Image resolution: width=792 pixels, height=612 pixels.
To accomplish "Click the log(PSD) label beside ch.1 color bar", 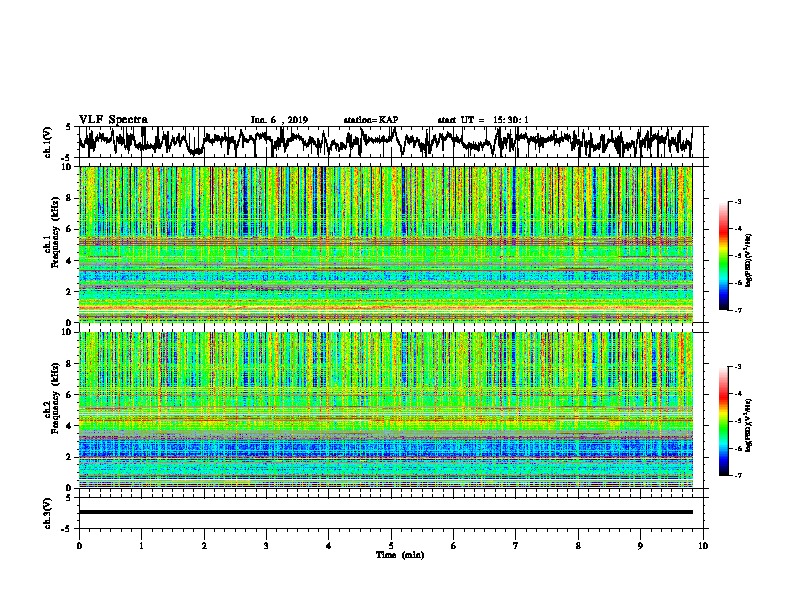I will click(x=749, y=260).
